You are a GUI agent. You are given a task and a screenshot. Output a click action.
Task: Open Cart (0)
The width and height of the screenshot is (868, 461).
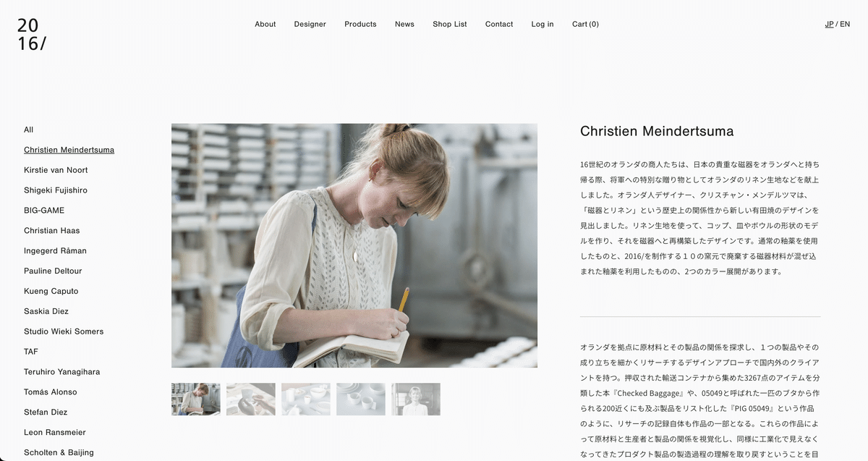pyautogui.click(x=585, y=24)
